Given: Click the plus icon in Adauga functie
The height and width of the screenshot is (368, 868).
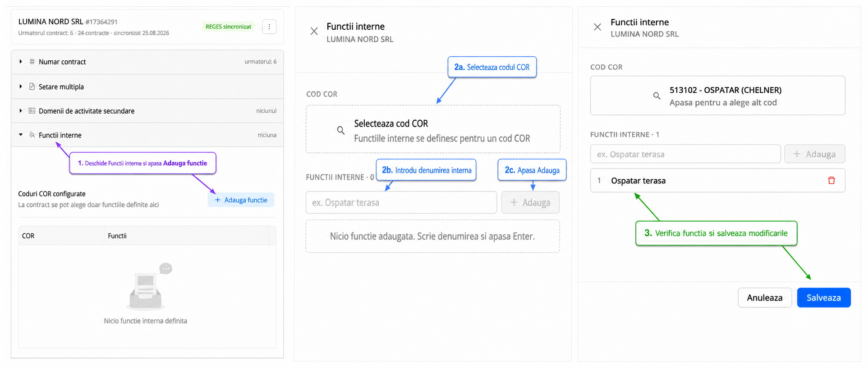Looking at the screenshot, I should (217, 200).
